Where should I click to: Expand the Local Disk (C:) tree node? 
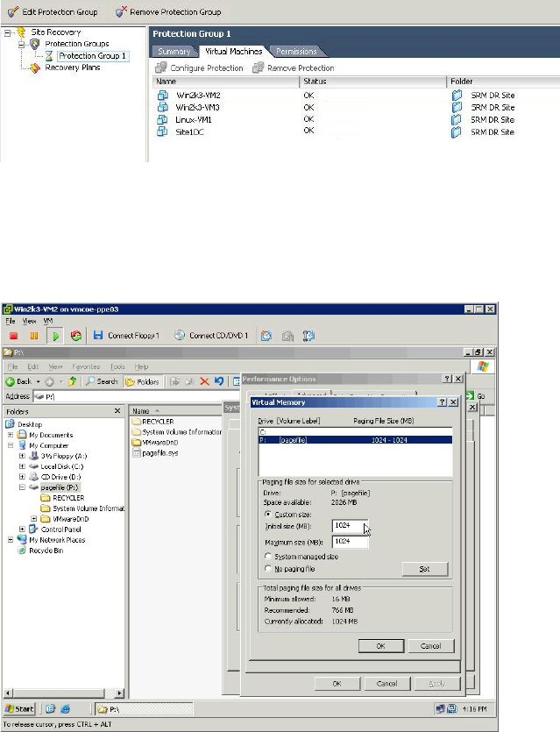[22, 466]
